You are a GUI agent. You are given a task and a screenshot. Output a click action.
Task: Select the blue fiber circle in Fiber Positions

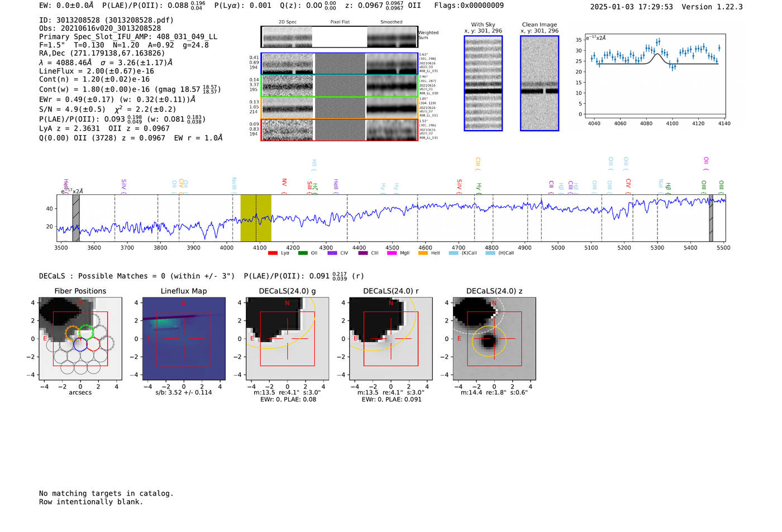[x=80, y=344]
